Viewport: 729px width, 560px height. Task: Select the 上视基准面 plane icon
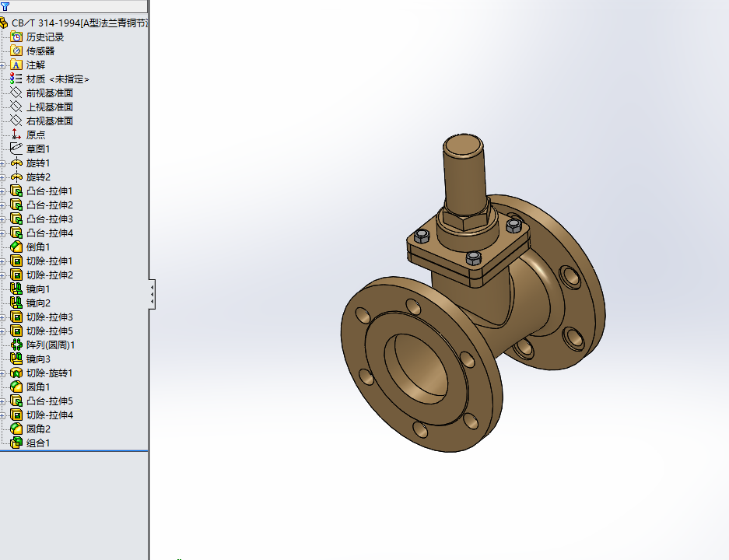click(x=16, y=107)
